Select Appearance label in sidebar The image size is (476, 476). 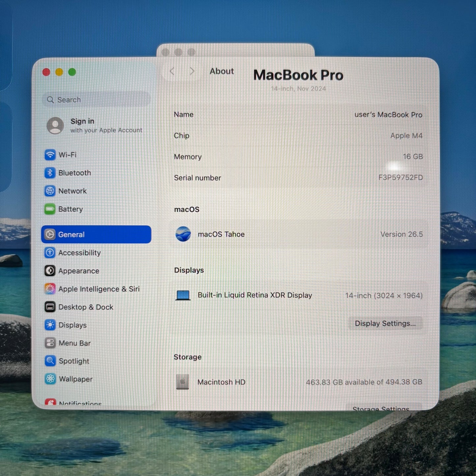click(x=79, y=271)
